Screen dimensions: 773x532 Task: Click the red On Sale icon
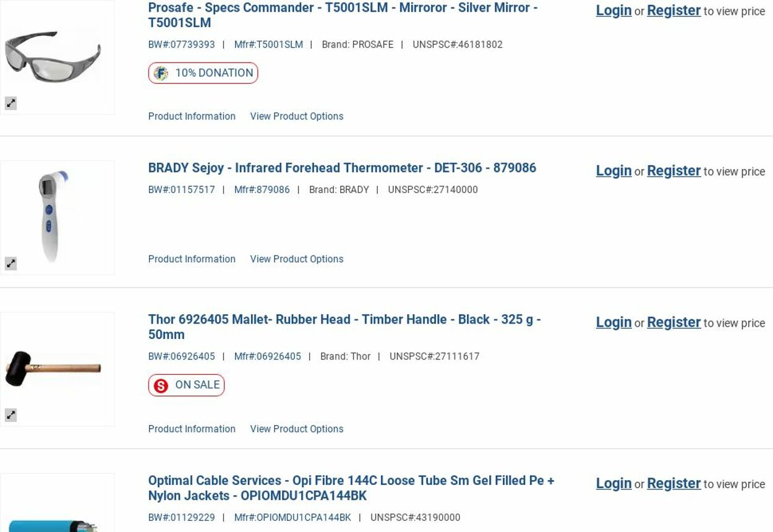click(x=161, y=386)
